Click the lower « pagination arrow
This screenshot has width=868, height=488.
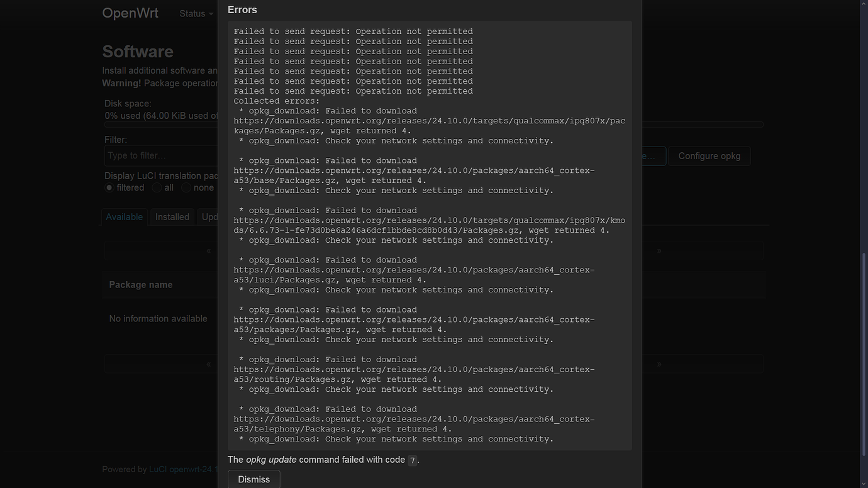coord(208,363)
